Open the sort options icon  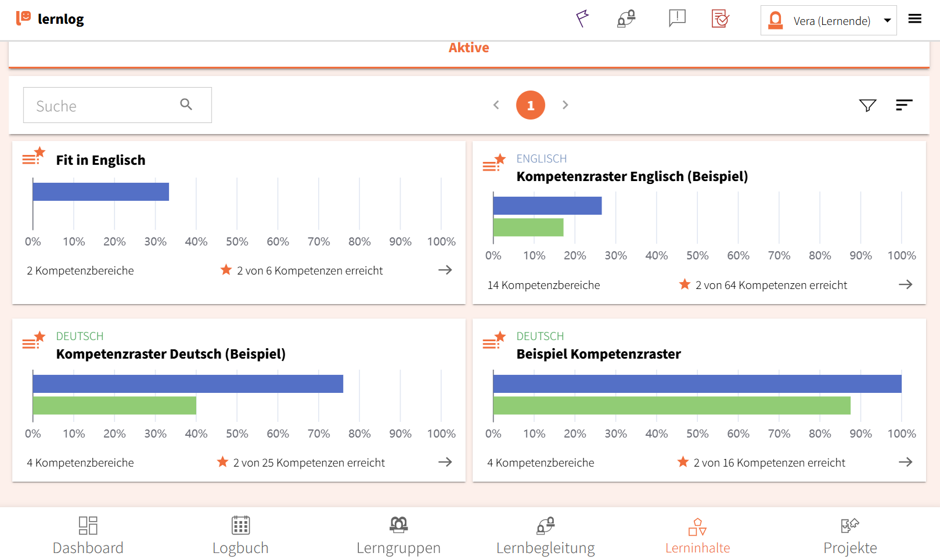pyautogui.click(x=904, y=105)
